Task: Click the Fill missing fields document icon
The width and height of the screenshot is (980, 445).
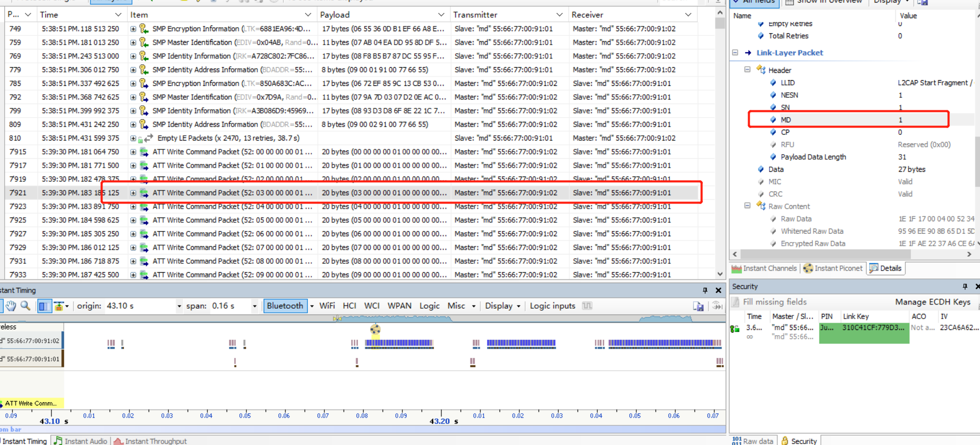Action: (x=735, y=302)
